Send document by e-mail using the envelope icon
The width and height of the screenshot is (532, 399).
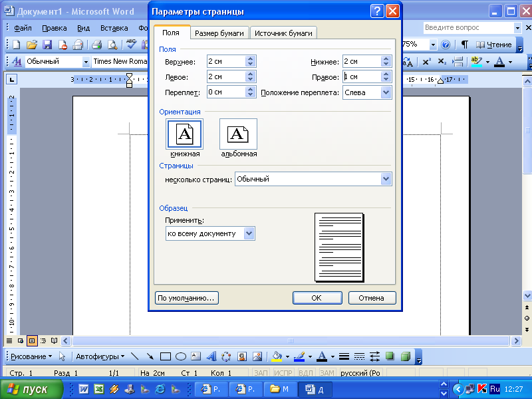[78, 45]
